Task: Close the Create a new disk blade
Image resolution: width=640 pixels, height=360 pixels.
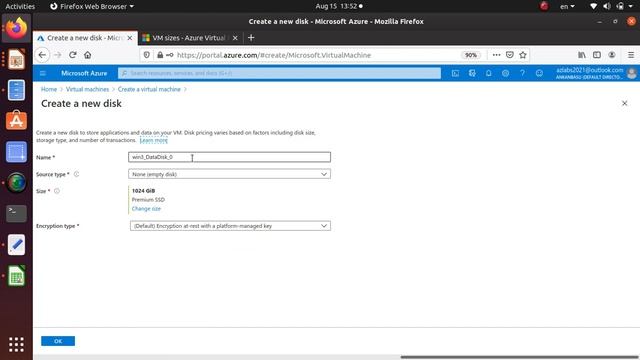Action: click(624, 103)
